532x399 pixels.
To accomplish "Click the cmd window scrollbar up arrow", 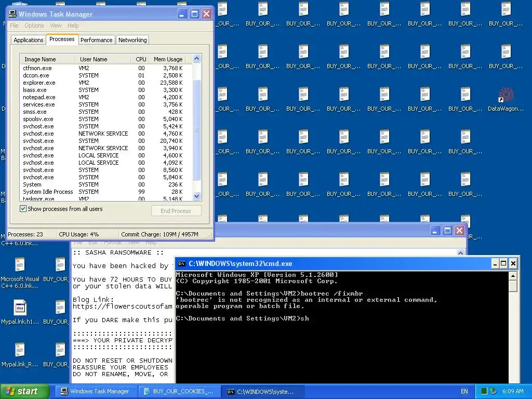I will click(513, 275).
